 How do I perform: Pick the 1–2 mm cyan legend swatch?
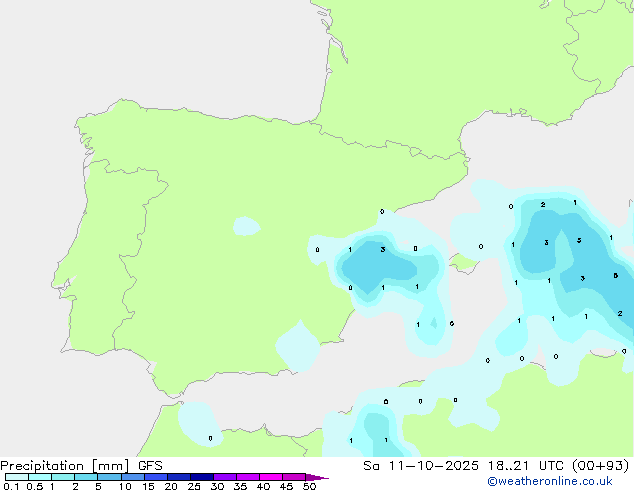pyautogui.click(x=63, y=477)
